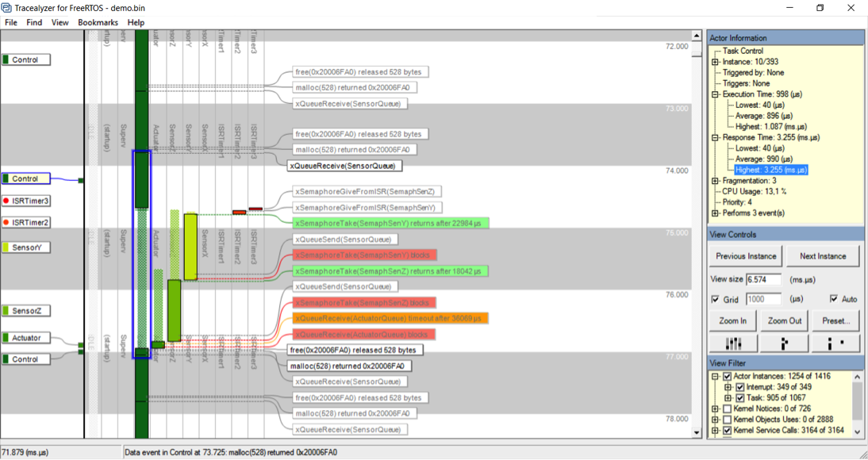Click the Next Instance button
The image size is (868, 460).
(x=823, y=256)
